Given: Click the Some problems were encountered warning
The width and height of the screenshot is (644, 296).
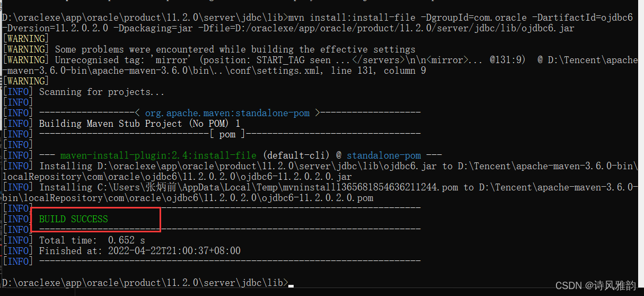Looking at the screenshot, I should [x=235, y=49].
